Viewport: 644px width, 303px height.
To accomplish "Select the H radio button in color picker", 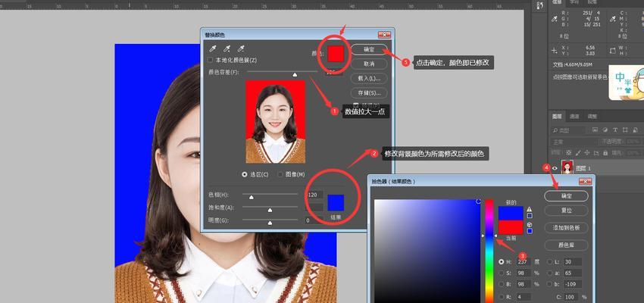I will tap(501, 261).
